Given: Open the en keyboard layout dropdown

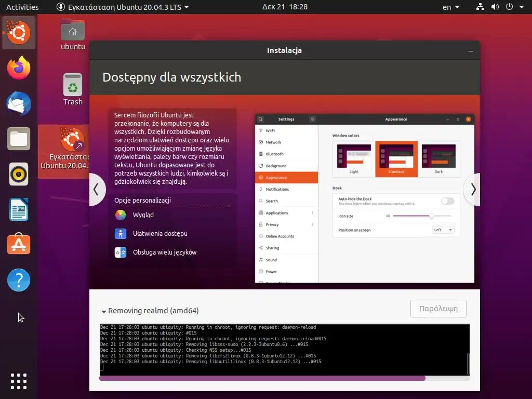Looking at the screenshot, I should point(451,7).
